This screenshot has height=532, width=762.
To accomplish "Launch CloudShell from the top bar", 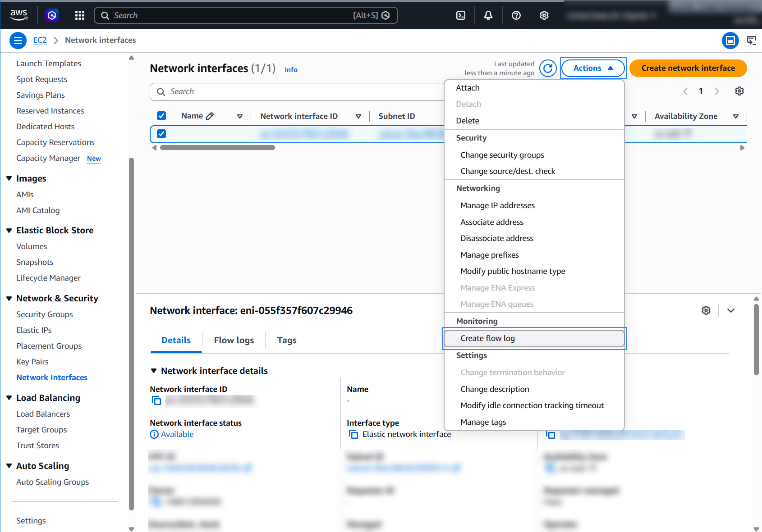I will pyautogui.click(x=461, y=15).
